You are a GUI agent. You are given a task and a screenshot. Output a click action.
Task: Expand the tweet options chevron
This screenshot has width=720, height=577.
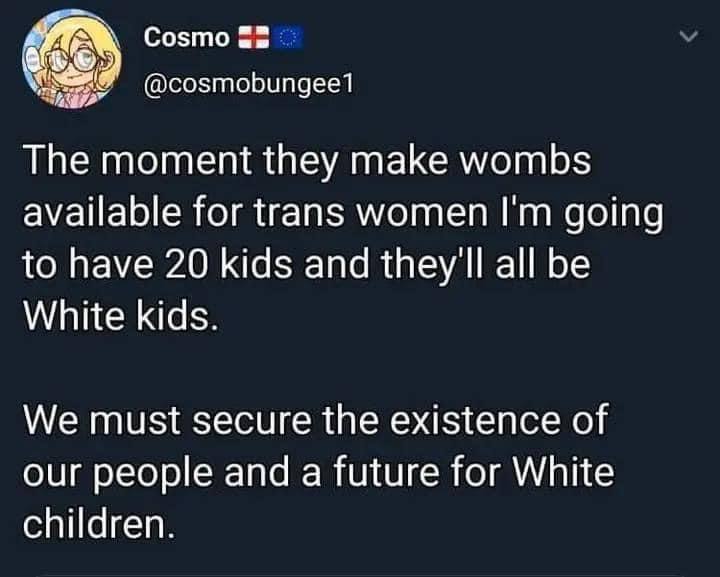689,36
